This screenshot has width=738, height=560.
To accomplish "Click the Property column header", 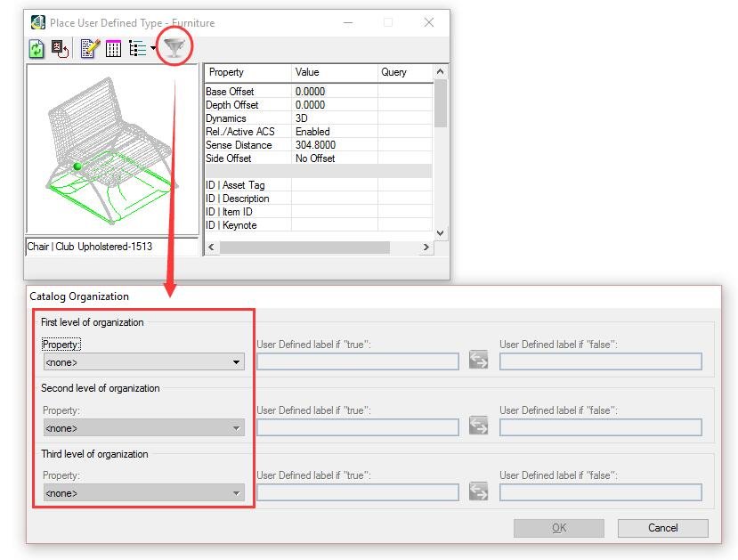I will click(x=248, y=72).
